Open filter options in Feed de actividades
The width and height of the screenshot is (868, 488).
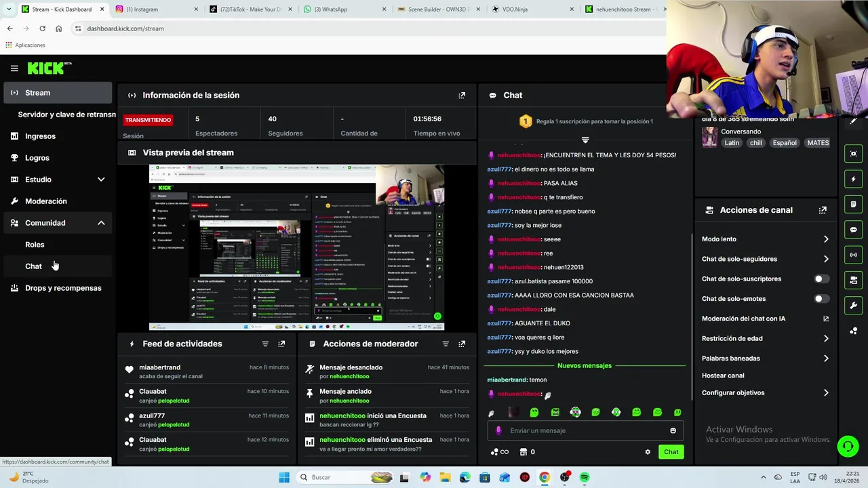[265, 344]
